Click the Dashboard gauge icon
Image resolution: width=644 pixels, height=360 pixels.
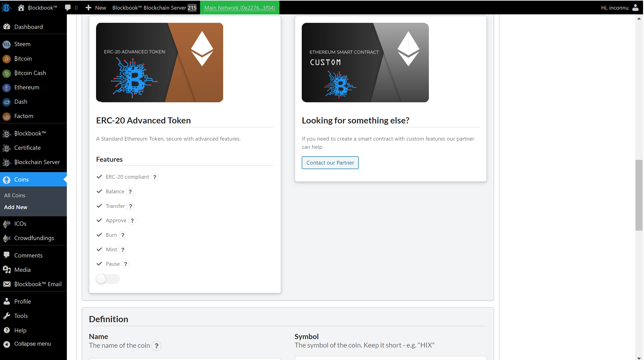click(7, 27)
